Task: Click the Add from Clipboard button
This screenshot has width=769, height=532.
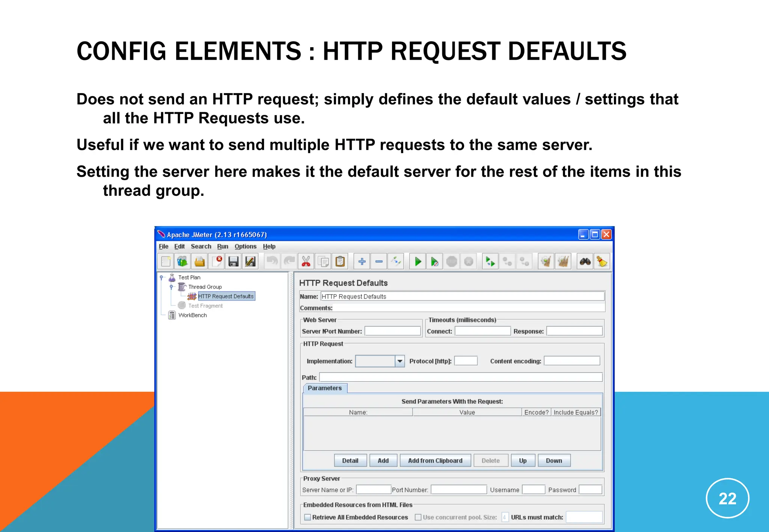Action: tap(435, 460)
